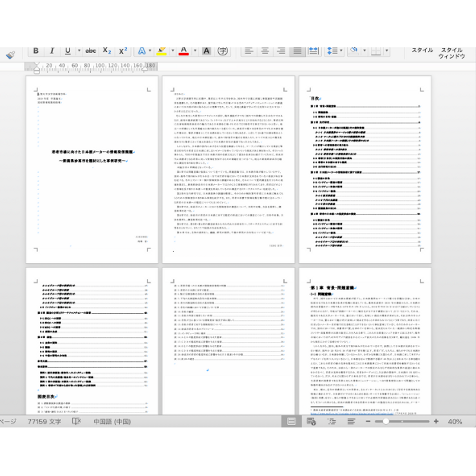Toggle Italic formatting
The height and width of the screenshot is (476, 476).
point(52,51)
